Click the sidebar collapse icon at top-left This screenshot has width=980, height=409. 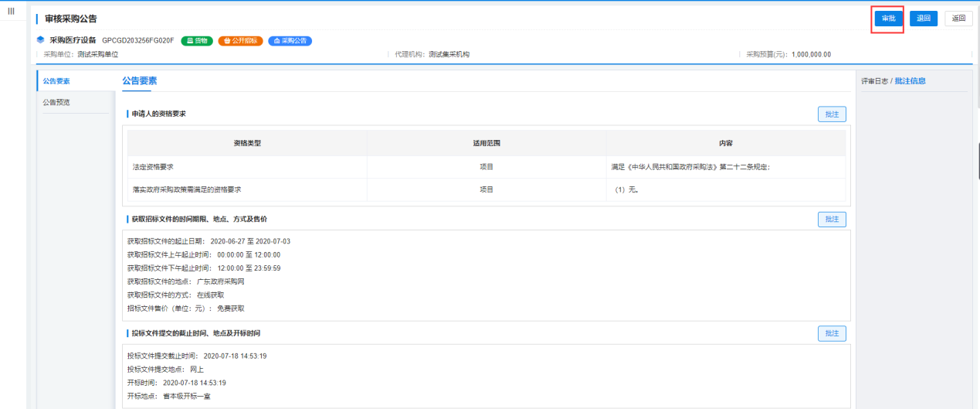tap(11, 11)
